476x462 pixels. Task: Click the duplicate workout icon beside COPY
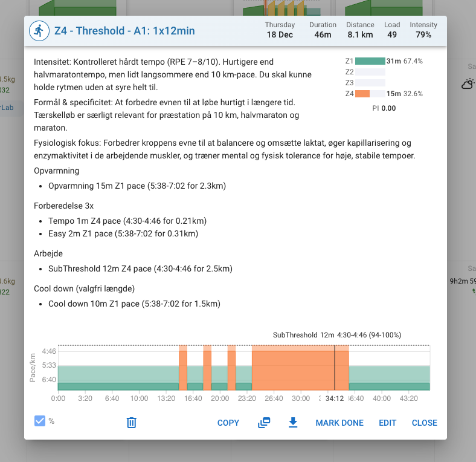264,423
